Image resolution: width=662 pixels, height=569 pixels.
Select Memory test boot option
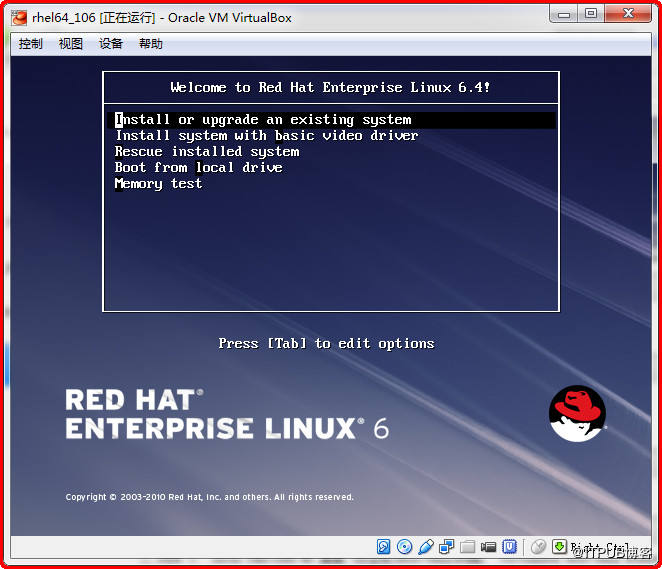[x=158, y=184]
